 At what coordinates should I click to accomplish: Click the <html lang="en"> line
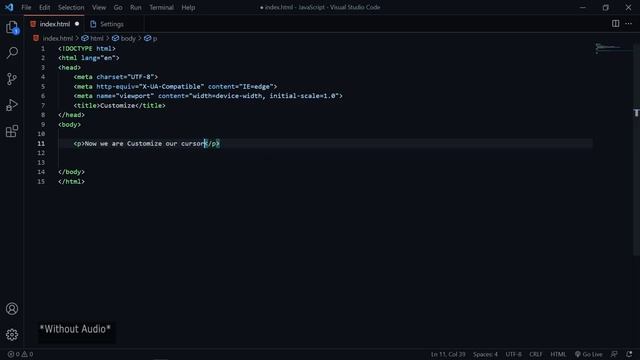pos(89,58)
